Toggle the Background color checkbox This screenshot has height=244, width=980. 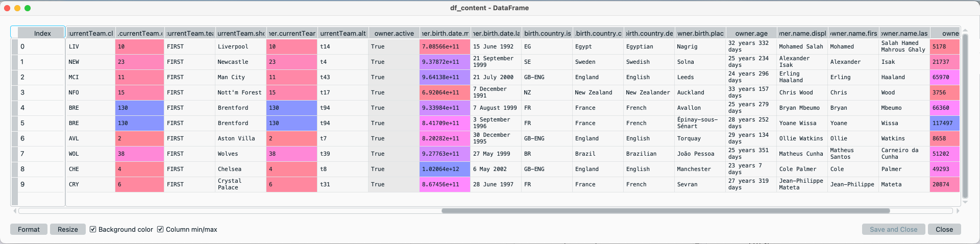point(93,229)
